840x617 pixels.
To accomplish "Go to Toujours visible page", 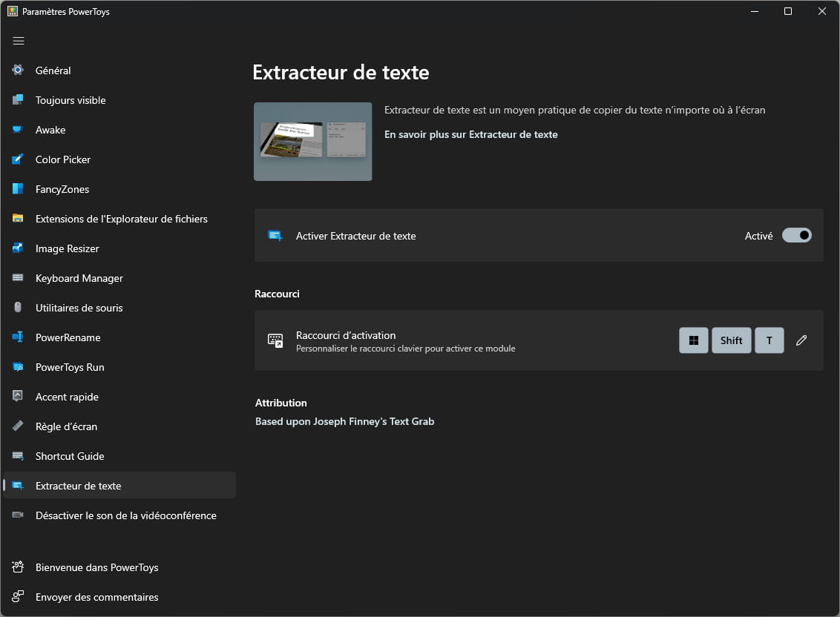I will (x=119, y=100).
